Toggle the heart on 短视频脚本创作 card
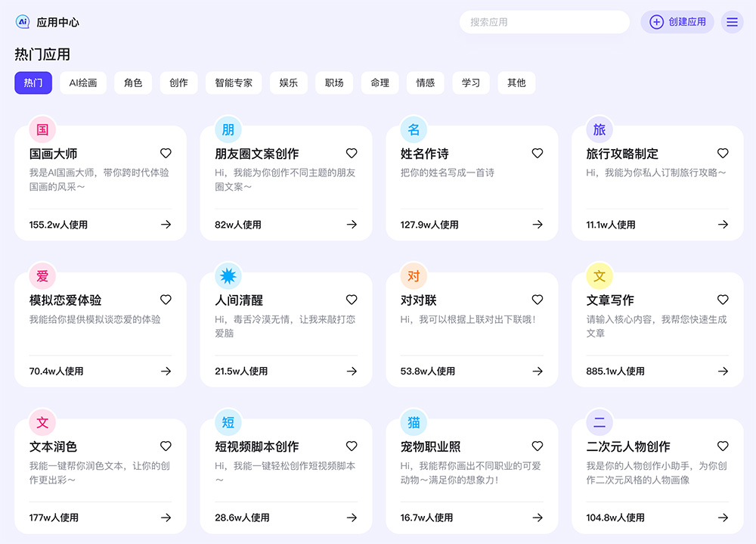This screenshot has width=756, height=544. pyautogui.click(x=351, y=446)
